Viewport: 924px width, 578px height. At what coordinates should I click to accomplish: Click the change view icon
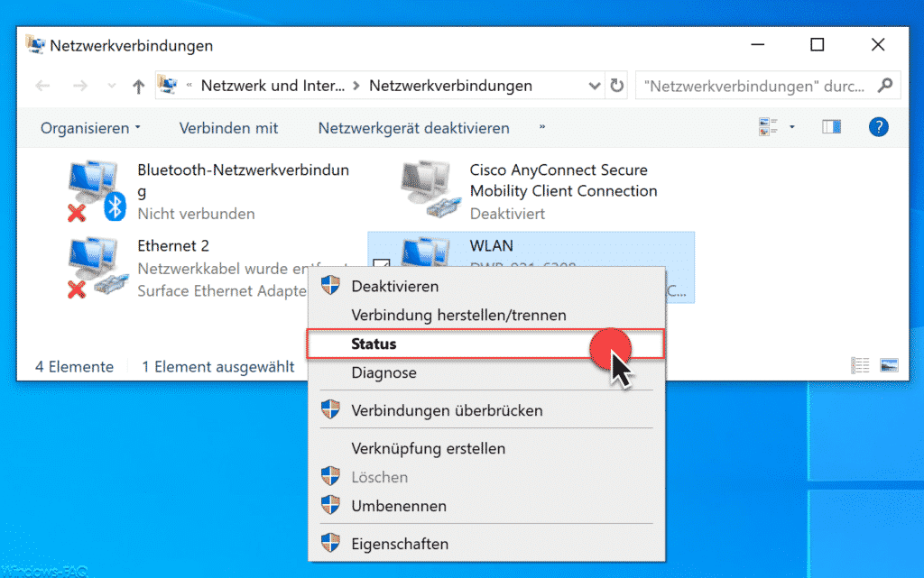tap(769, 126)
